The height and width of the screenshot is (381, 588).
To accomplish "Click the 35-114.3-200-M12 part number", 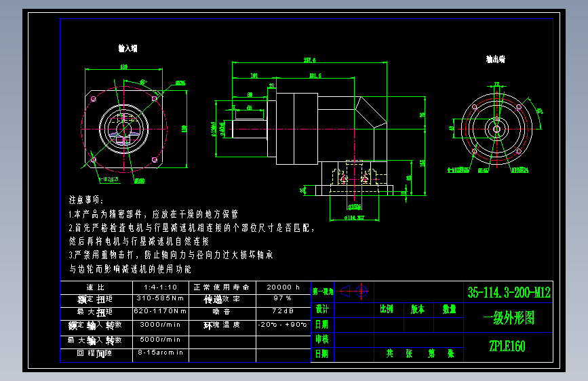I will tap(509, 292).
